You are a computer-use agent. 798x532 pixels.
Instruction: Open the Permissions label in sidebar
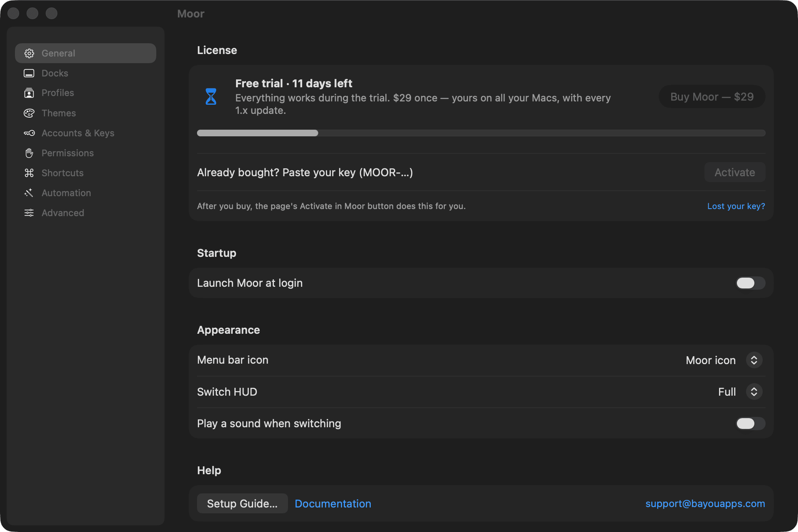click(x=68, y=153)
